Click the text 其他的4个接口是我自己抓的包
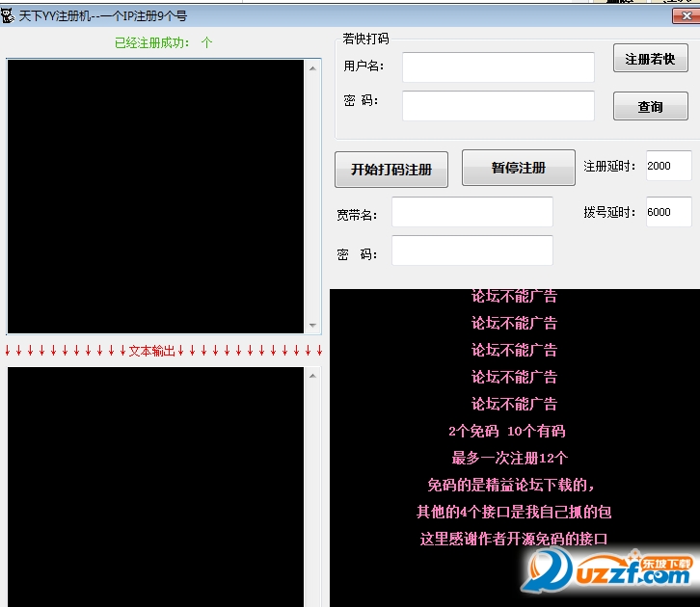 [x=514, y=512]
